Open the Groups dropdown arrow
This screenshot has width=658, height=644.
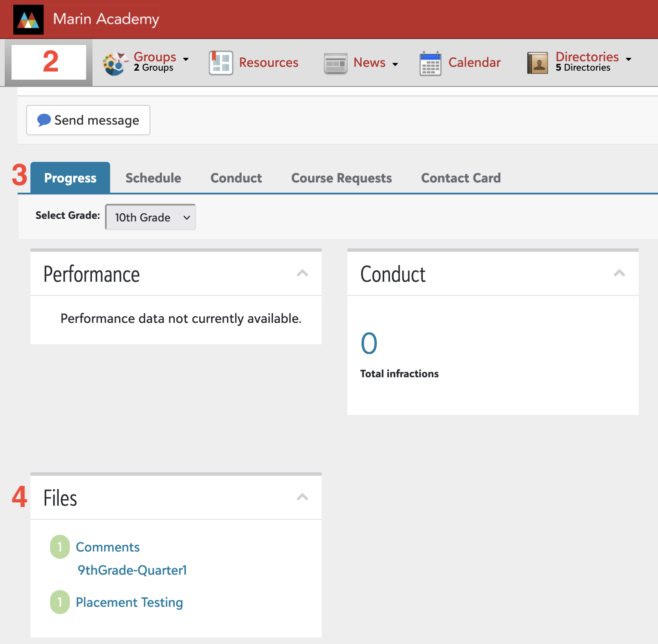186,59
